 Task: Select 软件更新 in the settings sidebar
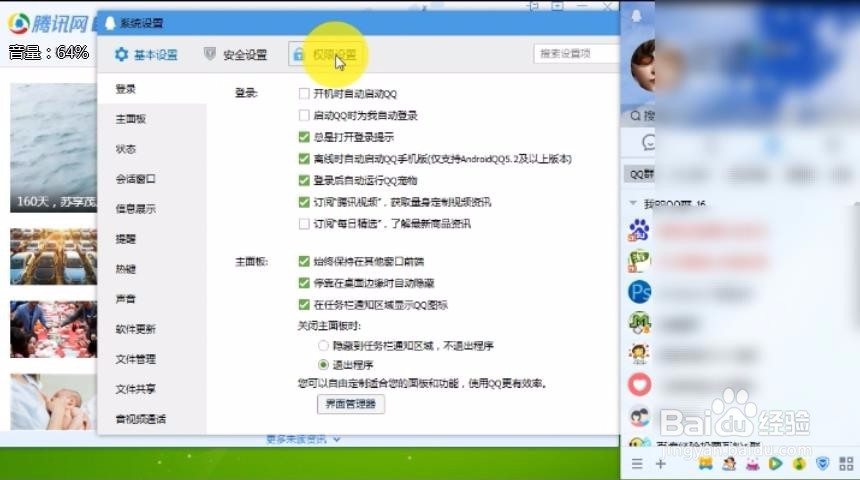click(135, 329)
